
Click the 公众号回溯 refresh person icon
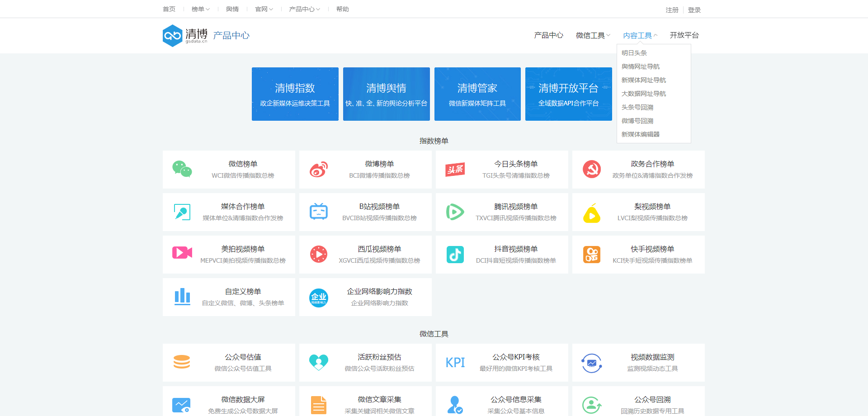pos(592,405)
